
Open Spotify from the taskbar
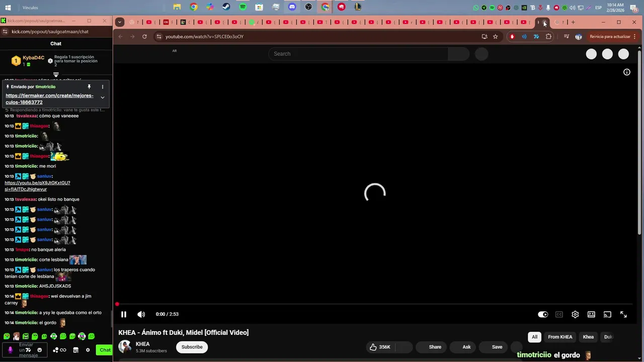point(243,7)
